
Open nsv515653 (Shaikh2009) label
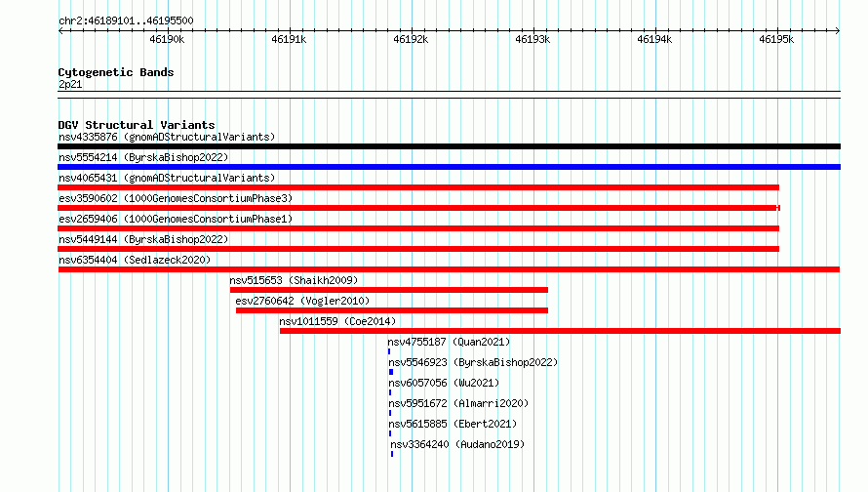(294, 280)
